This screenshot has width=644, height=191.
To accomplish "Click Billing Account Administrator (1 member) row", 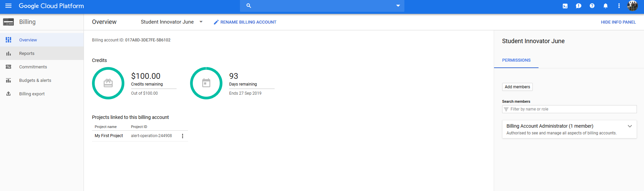I will point(570,129).
